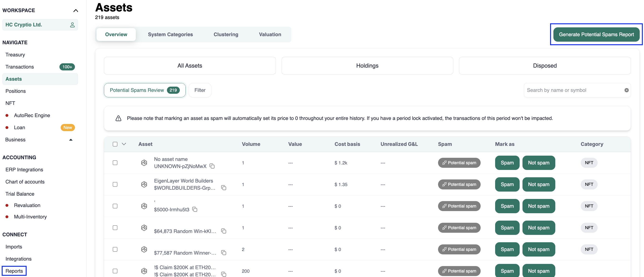Click Generate Potential Spams Report button
Screen dimensions: 644x277
click(596, 35)
